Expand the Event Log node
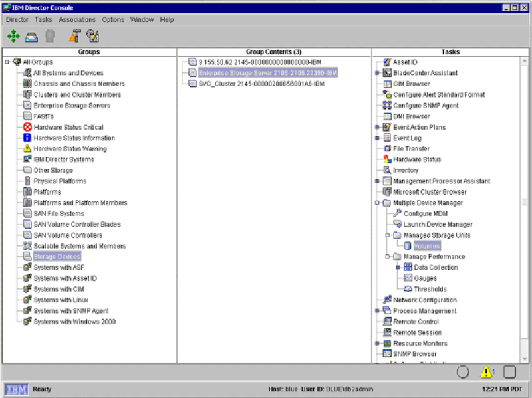 377,138
